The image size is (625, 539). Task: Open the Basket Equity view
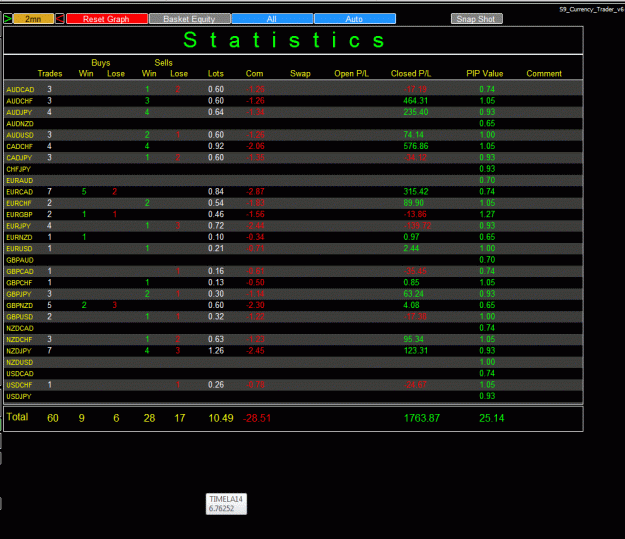click(x=189, y=19)
